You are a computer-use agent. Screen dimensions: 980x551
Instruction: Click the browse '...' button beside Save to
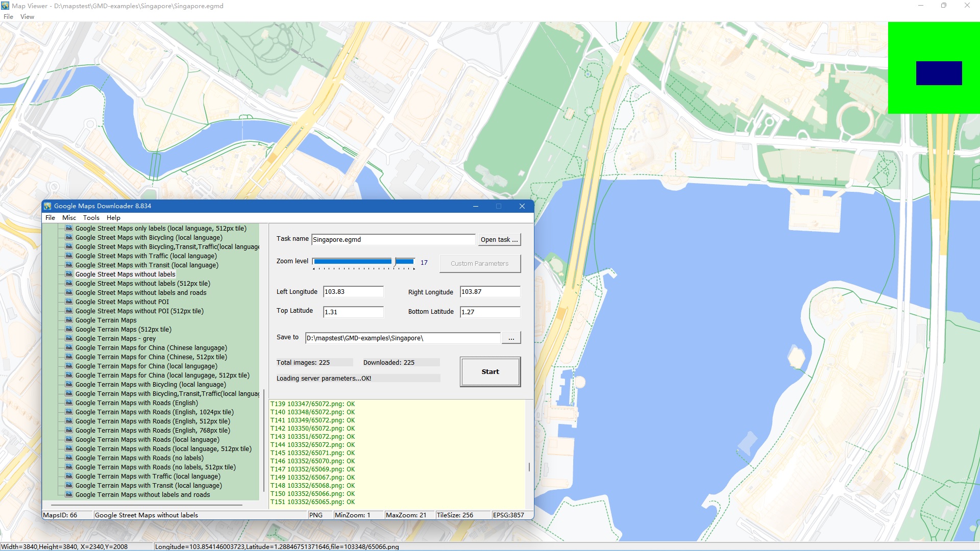click(x=511, y=338)
